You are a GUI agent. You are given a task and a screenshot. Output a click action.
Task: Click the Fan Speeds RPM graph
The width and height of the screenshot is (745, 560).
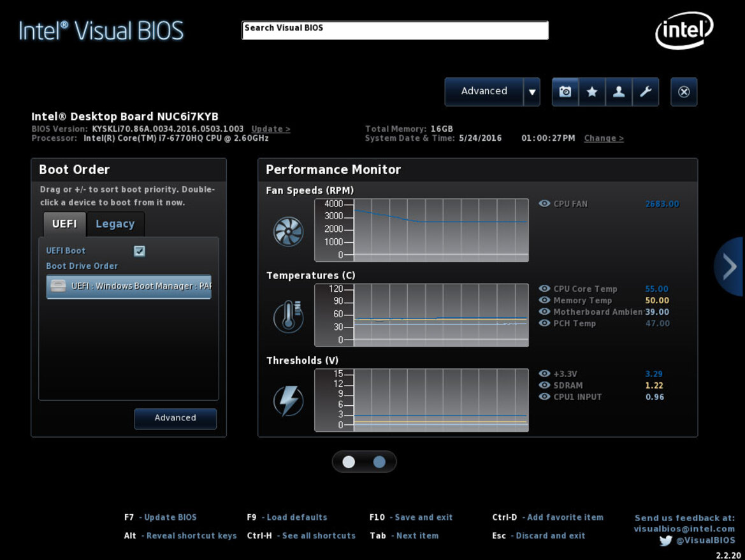tap(421, 230)
